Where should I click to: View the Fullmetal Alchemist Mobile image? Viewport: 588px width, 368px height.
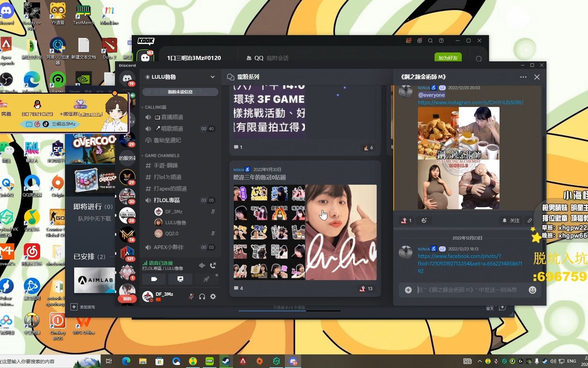pos(459,158)
